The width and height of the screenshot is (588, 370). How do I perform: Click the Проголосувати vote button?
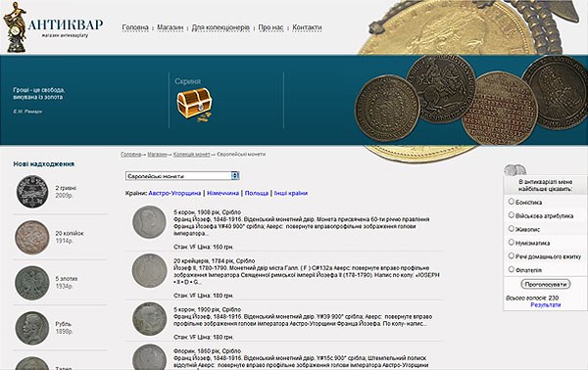[546, 284]
